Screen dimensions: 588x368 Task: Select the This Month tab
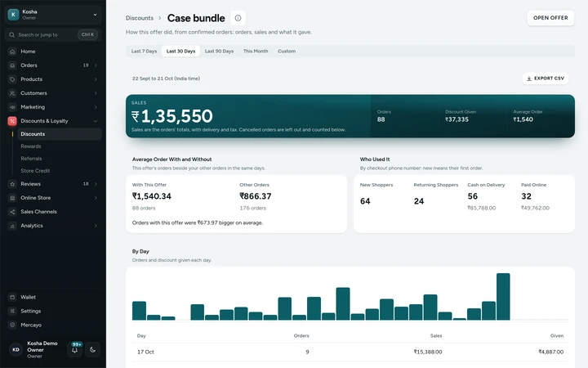point(256,51)
